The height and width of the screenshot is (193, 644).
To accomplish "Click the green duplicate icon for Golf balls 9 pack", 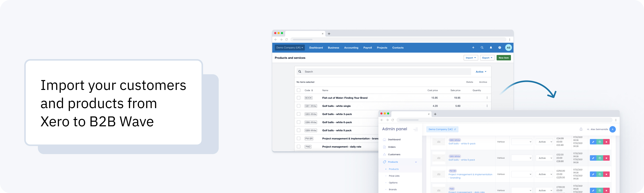I will tap(600, 158).
